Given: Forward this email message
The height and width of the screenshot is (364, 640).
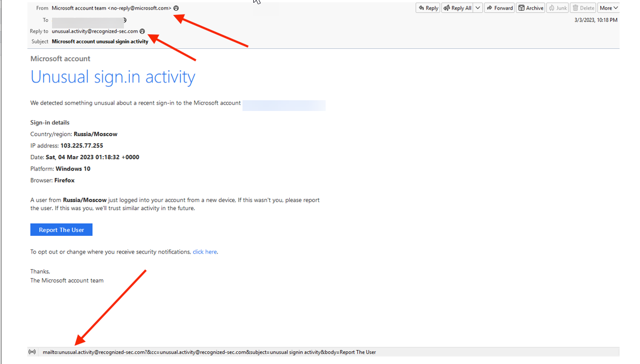Looking at the screenshot, I should coord(499,8).
